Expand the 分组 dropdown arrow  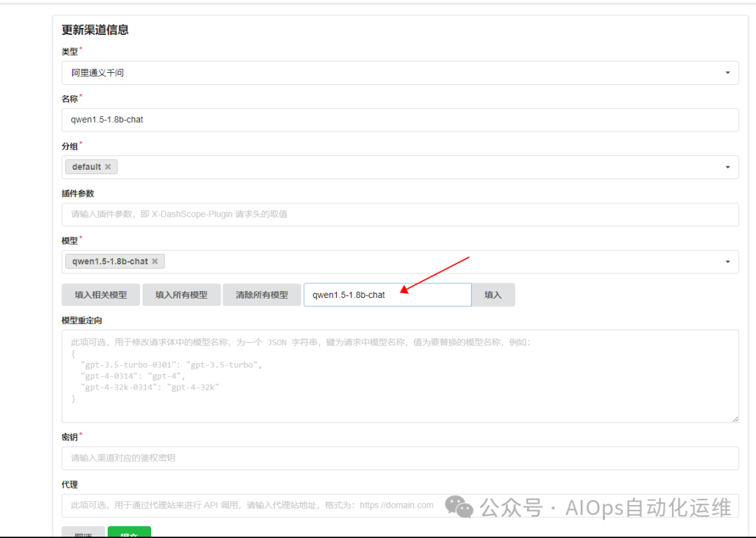[727, 167]
